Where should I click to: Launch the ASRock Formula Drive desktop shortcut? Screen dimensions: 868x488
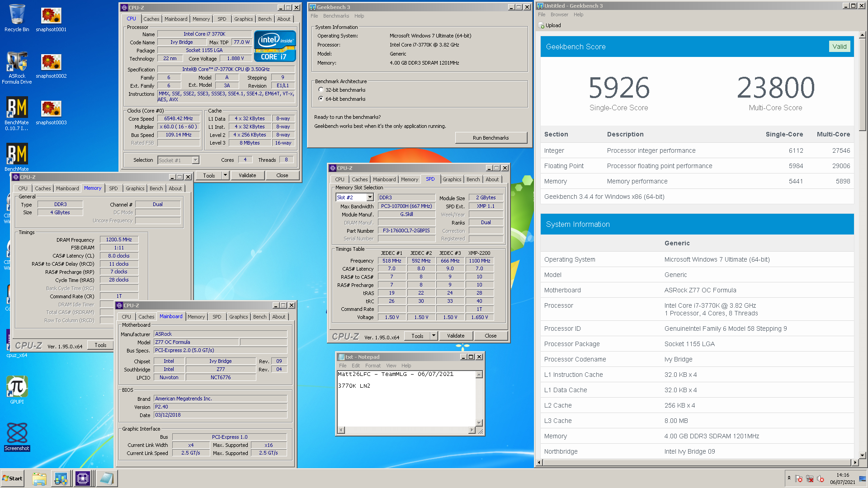point(17,67)
